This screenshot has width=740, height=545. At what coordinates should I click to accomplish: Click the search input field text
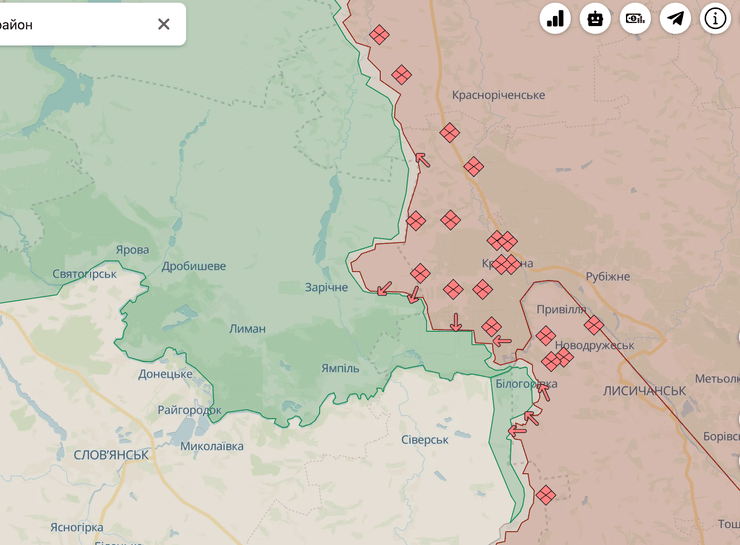click(60, 24)
